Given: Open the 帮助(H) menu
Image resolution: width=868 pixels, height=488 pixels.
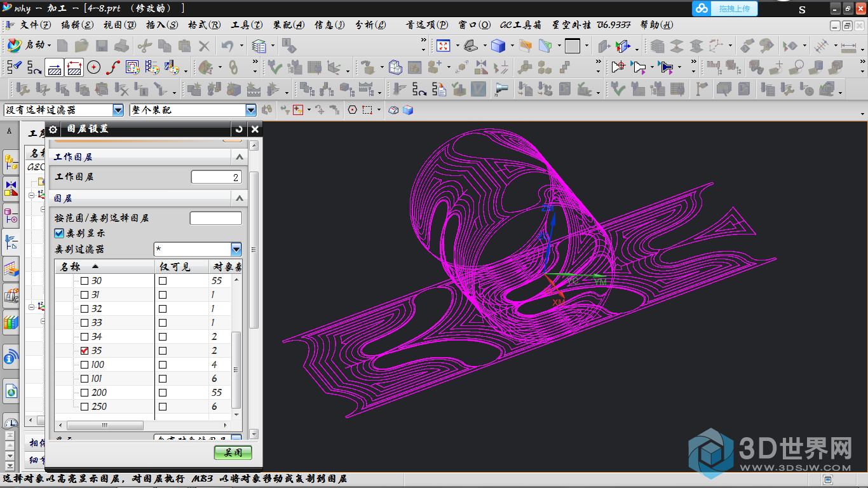Looking at the screenshot, I should 656,25.
